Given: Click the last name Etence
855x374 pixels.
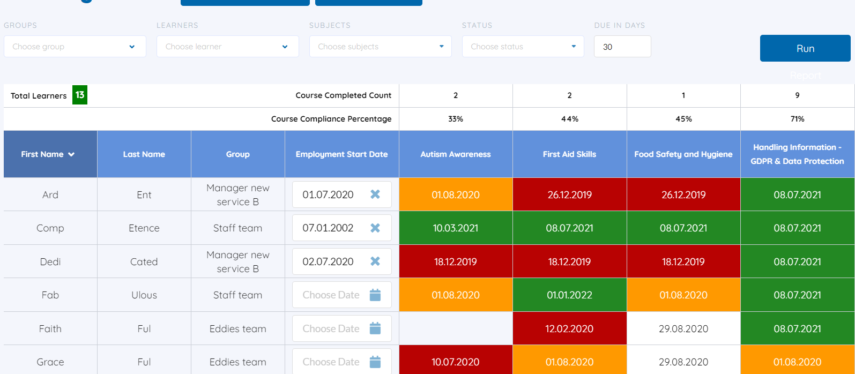Looking at the screenshot, I should coord(144,228).
